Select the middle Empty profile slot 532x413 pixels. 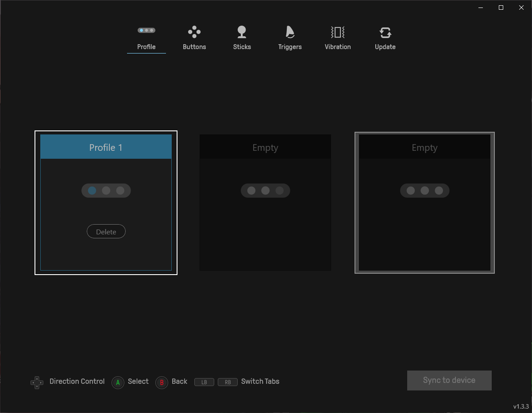coord(265,203)
